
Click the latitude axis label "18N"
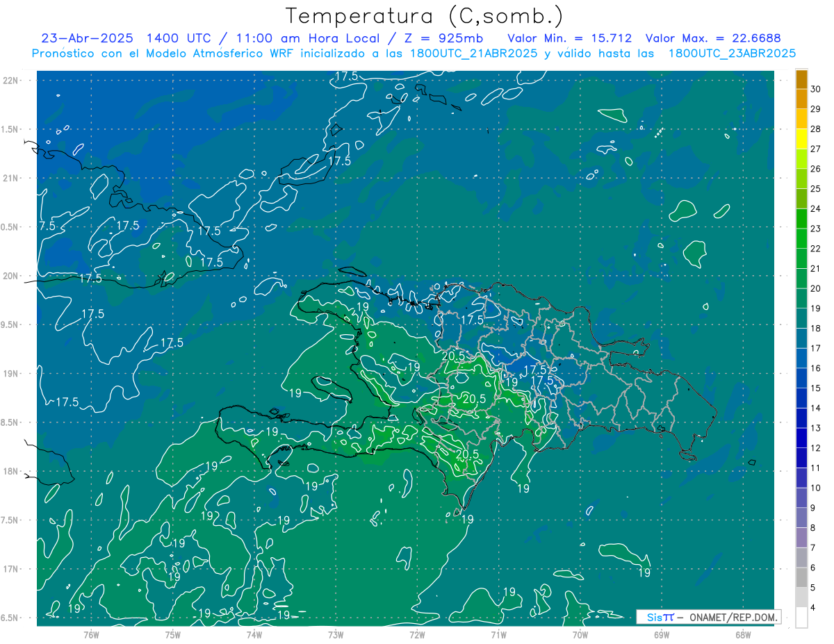click(x=11, y=472)
